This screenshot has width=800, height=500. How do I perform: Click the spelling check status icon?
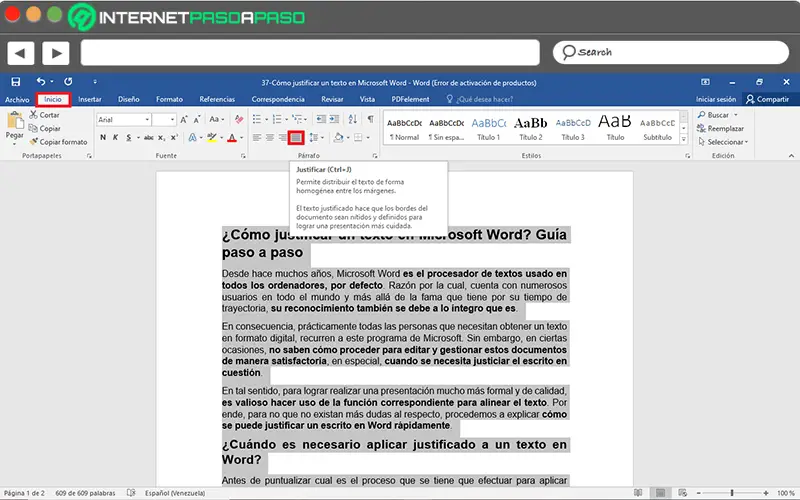click(x=131, y=493)
